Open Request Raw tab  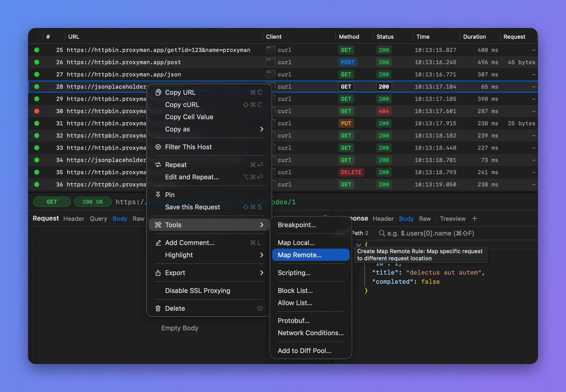click(x=138, y=219)
